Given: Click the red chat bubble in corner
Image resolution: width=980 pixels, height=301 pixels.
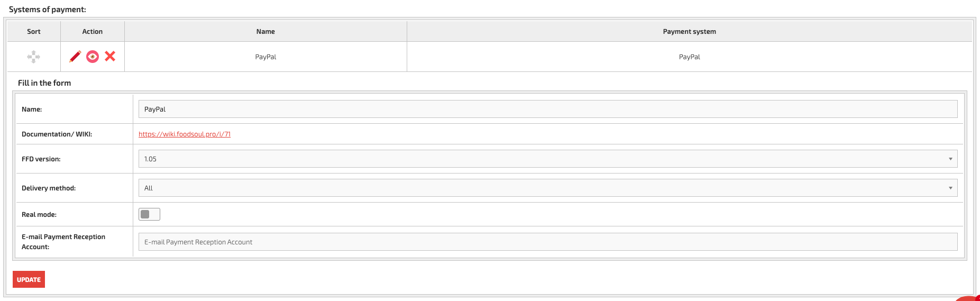Looking at the screenshot, I should click(969, 298).
